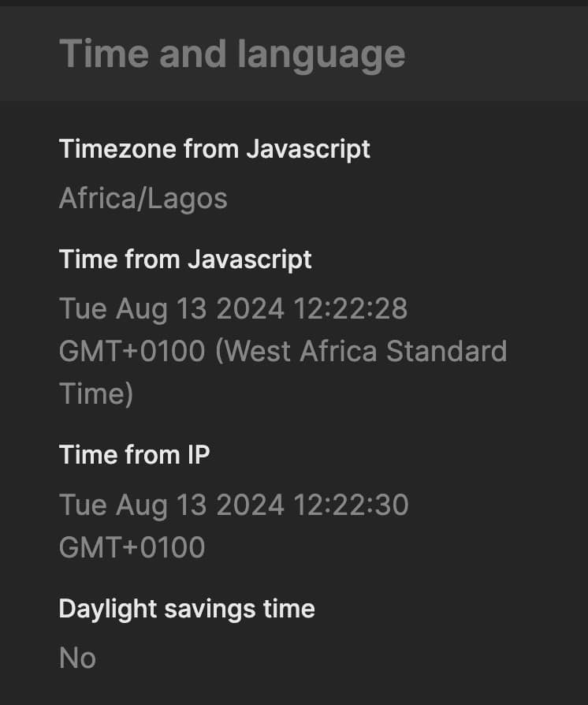Viewport: 588px width, 705px height.
Task: Click the date line ending in 12:22:30
Action: point(234,505)
